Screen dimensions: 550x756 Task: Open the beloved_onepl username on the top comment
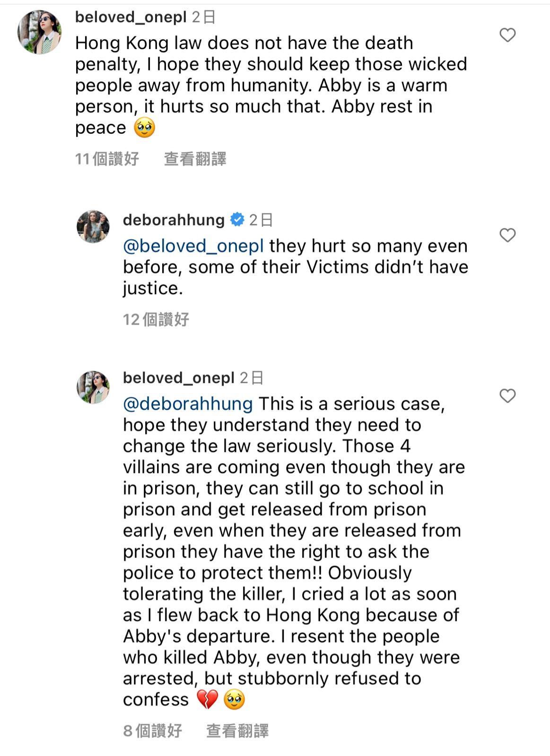click(x=131, y=17)
